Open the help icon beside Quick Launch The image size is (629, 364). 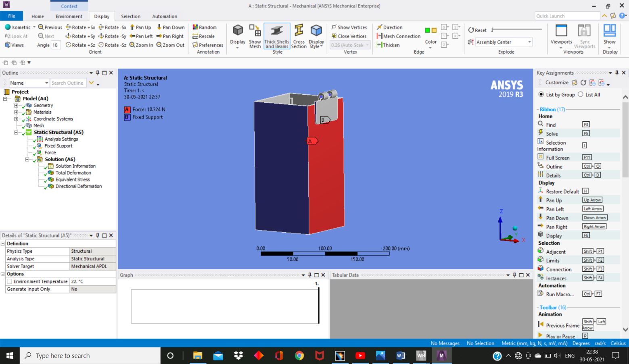coord(622,16)
